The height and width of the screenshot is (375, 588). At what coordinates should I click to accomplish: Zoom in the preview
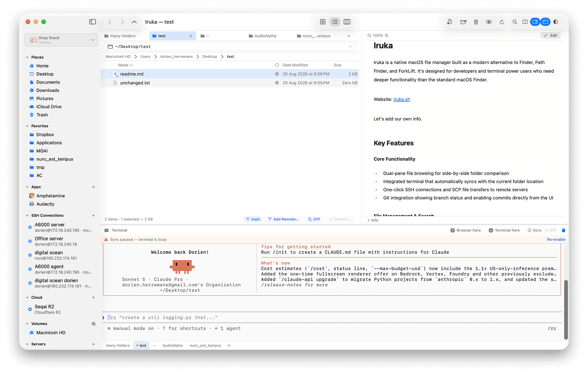click(387, 36)
